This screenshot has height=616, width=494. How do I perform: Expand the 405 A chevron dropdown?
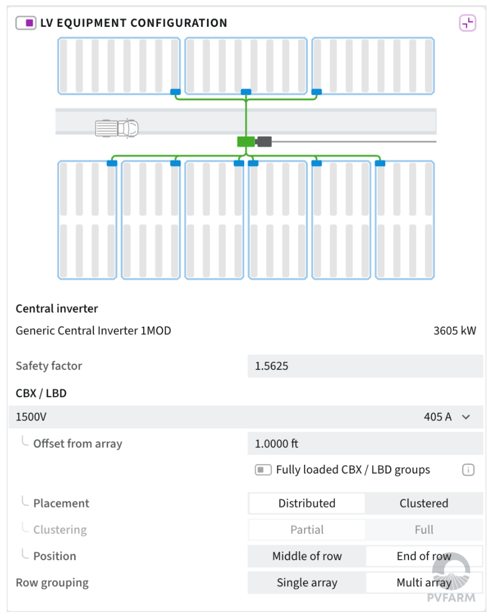[x=466, y=417]
